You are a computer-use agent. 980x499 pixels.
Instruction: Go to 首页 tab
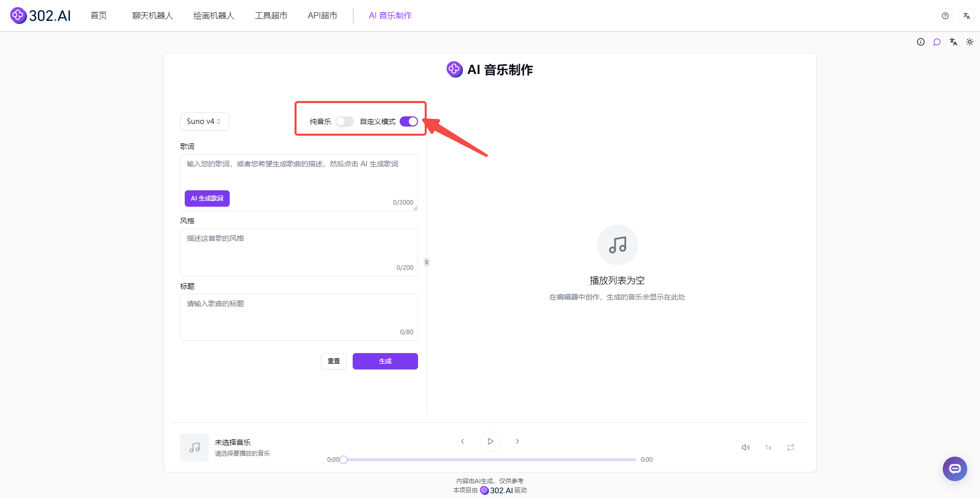click(99, 16)
